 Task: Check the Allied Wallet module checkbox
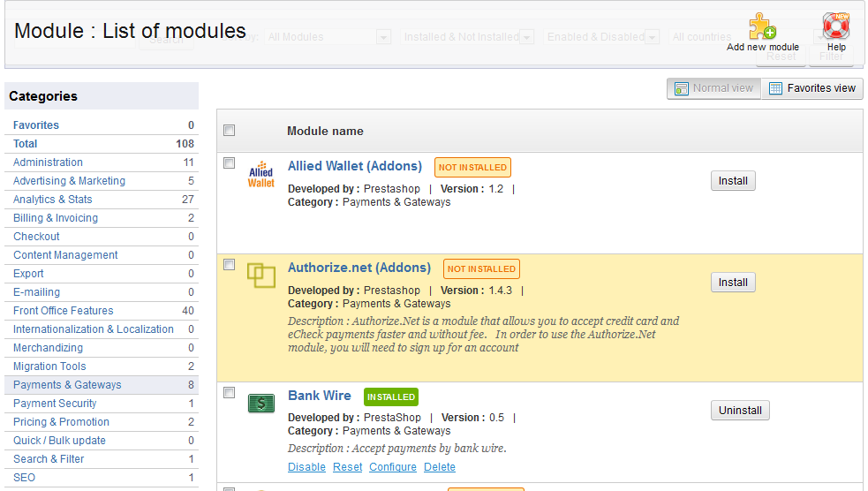tap(230, 162)
